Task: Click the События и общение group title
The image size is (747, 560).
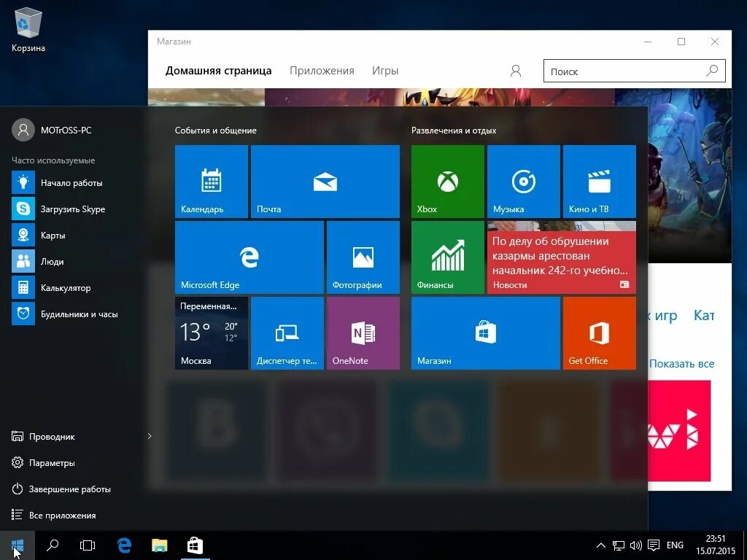Action: [216, 131]
